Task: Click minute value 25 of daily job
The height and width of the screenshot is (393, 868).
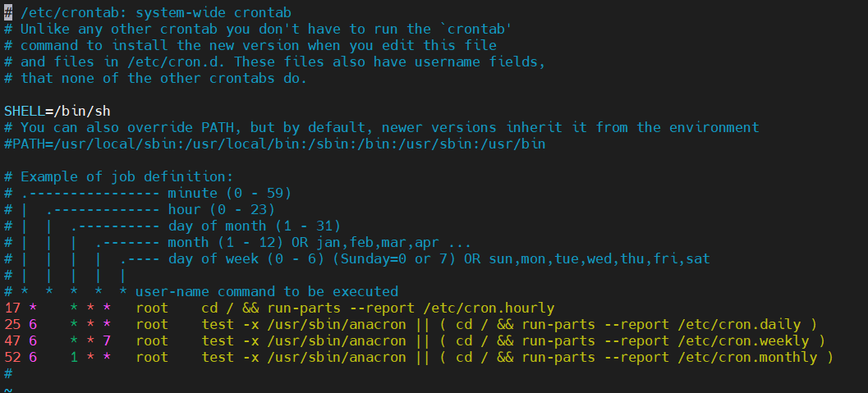Action: click(x=12, y=325)
